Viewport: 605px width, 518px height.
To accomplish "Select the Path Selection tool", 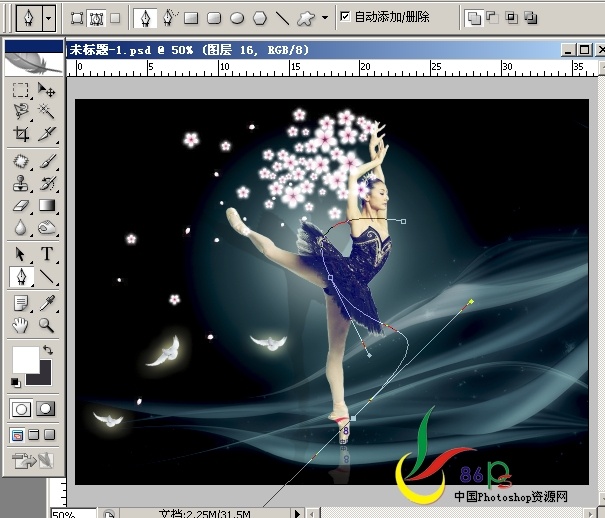I will pyautogui.click(x=21, y=255).
